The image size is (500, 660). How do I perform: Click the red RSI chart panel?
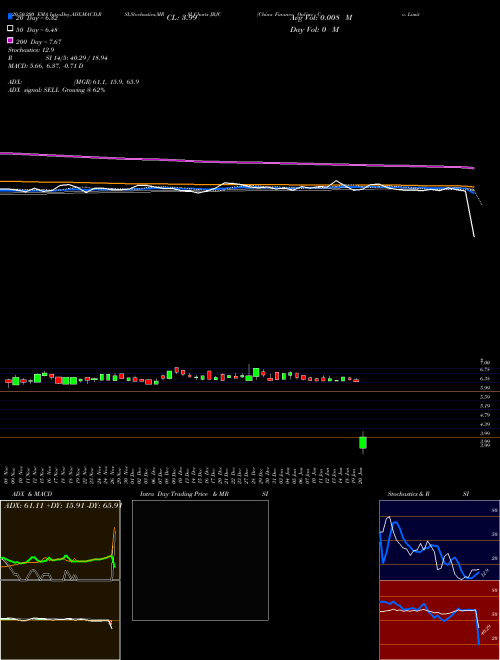[439, 620]
